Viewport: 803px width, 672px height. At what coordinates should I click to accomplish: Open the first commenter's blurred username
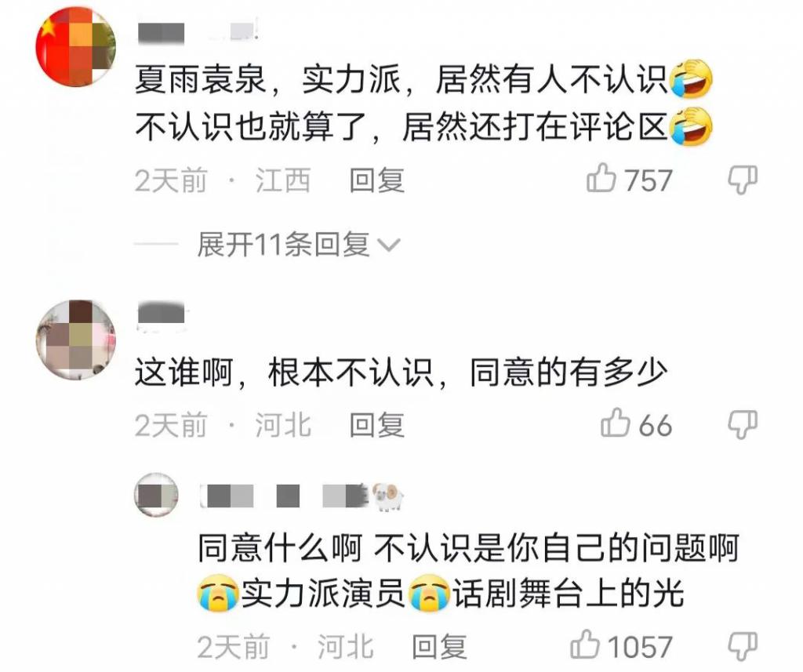197,33
